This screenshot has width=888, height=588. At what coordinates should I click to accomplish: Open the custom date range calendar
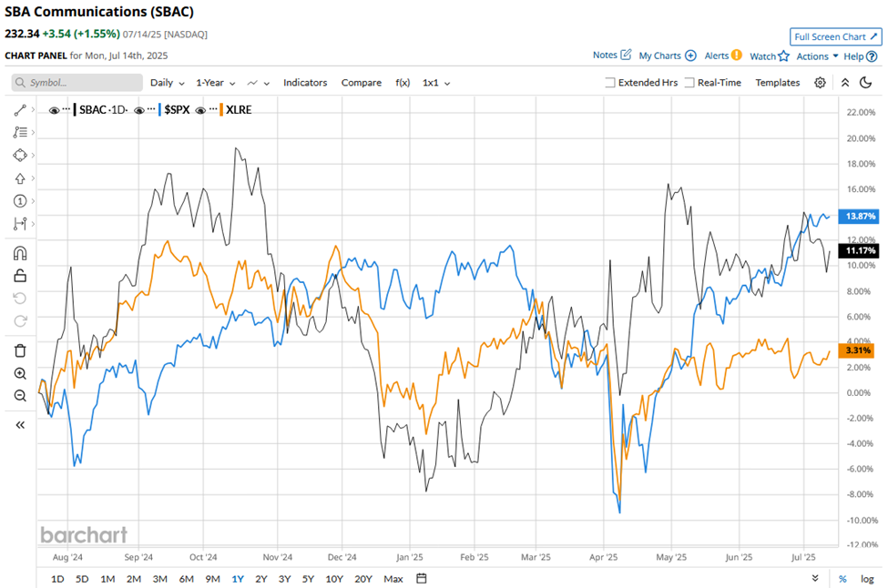click(422, 578)
